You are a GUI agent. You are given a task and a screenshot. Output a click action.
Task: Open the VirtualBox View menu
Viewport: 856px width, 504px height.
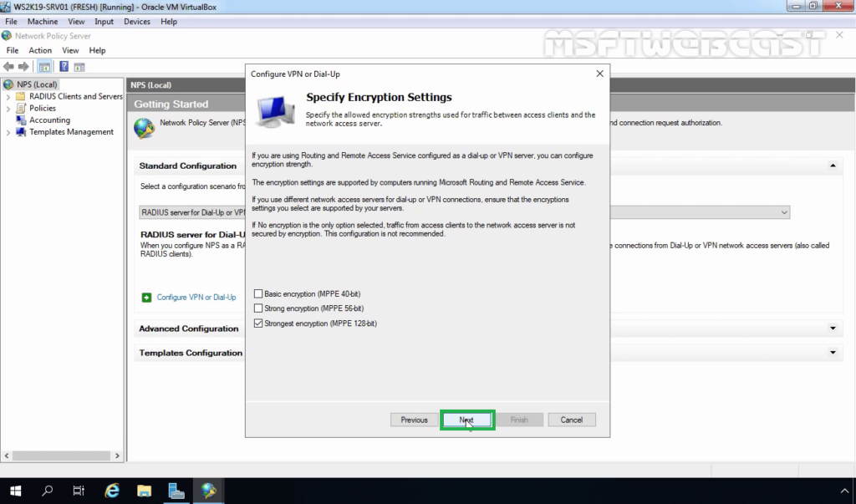tap(76, 21)
